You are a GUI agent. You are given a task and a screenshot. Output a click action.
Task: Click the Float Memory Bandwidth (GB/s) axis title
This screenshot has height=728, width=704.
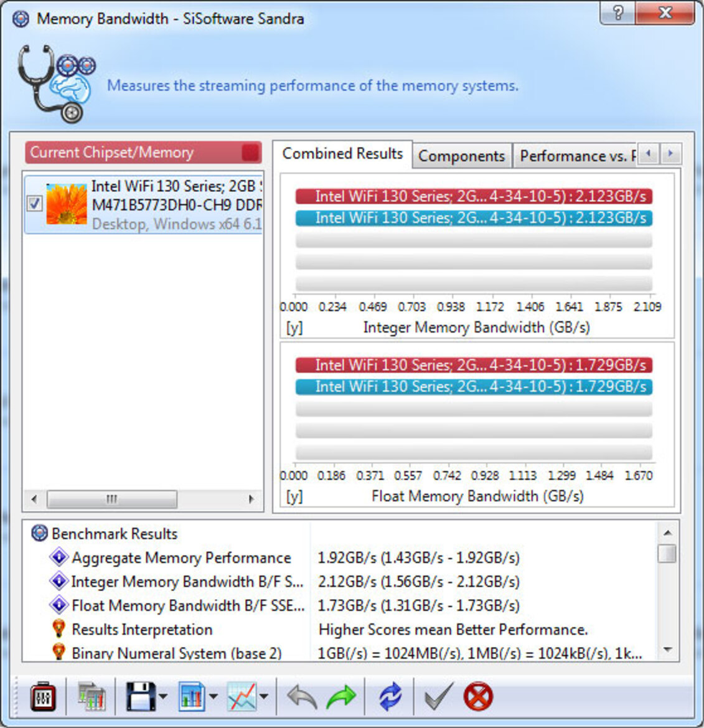(x=477, y=496)
